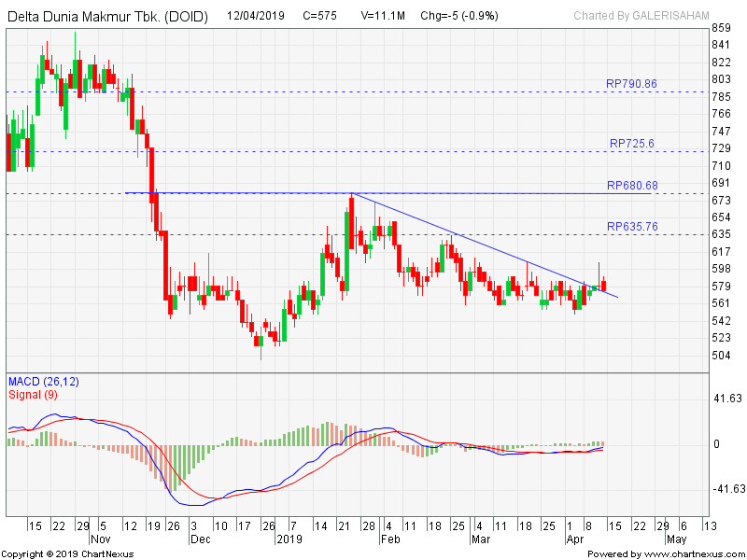The width and height of the screenshot is (747, 560).
Task: Select the C=575 closing price text
Action: tap(323, 16)
